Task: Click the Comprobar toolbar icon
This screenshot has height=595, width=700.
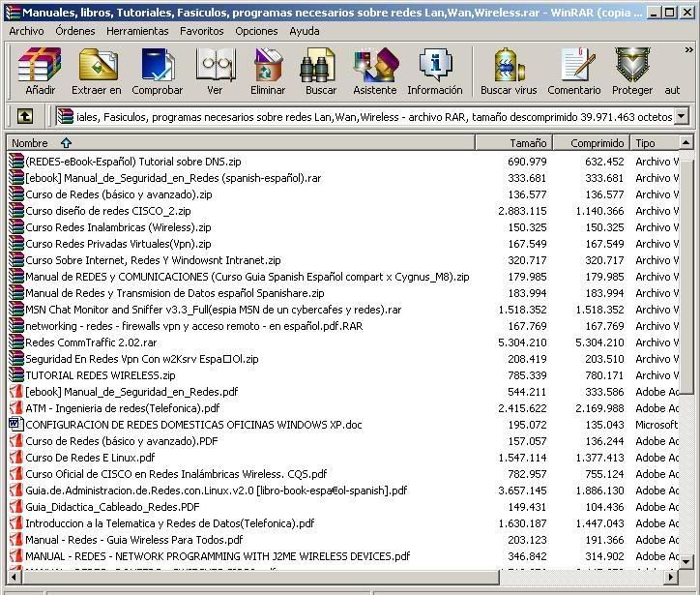Action: 158,71
